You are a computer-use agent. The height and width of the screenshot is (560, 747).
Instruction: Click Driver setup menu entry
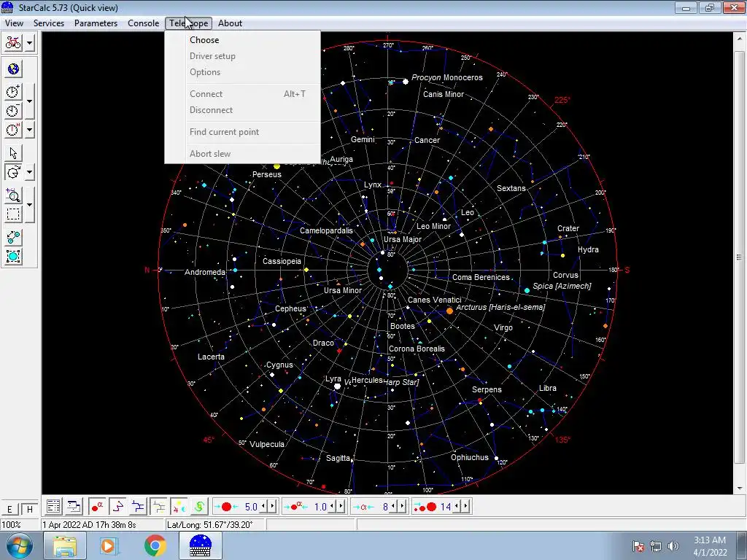[242, 56]
